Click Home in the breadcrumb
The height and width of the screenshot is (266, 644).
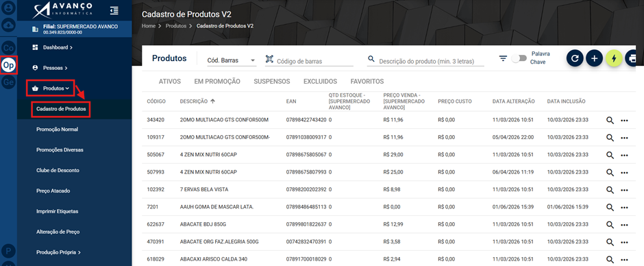tap(148, 25)
